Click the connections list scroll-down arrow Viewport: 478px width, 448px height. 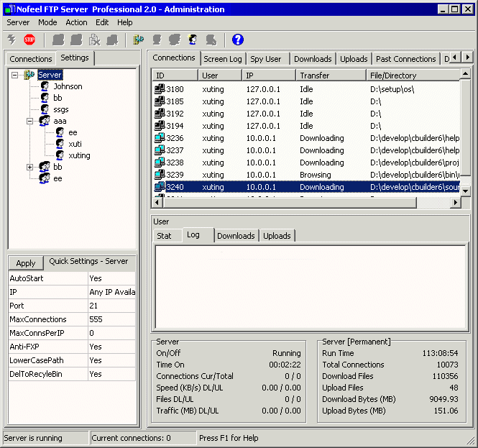pos(465,191)
